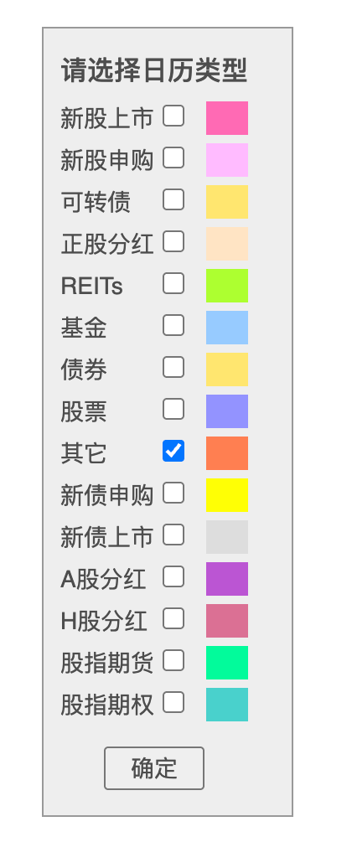Tick the 新债申购 checkbox
Screen dimensions: 352x868
173,493
